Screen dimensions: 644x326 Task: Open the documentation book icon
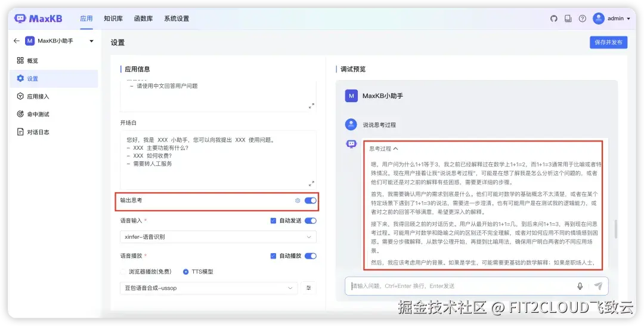[x=568, y=19]
